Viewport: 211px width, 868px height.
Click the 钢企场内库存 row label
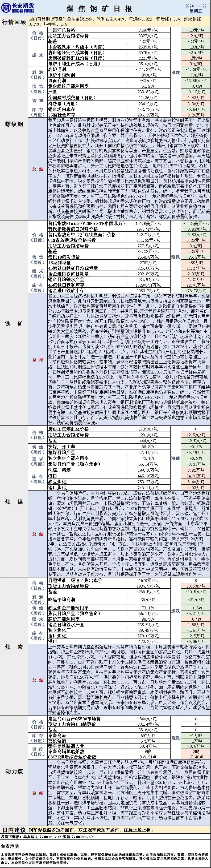pyautogui.click(x=61, y=110)
